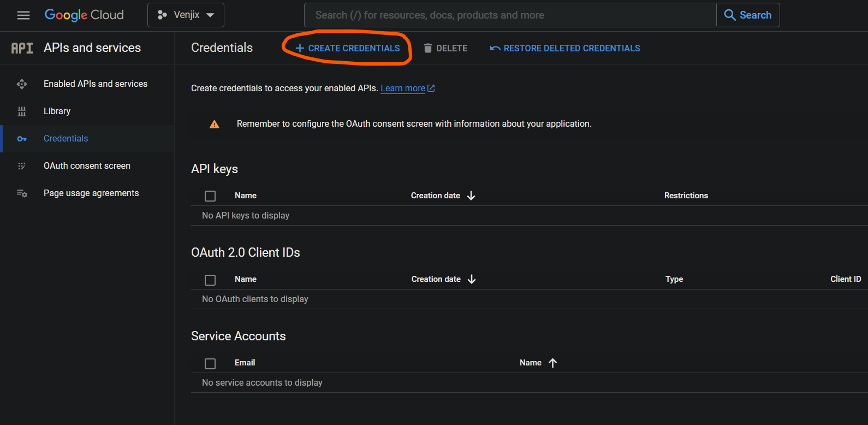The height and width of the screenshot is (425, 868).
Task: Click 'No API keys to display' text
Action: [x=246, y=216]
